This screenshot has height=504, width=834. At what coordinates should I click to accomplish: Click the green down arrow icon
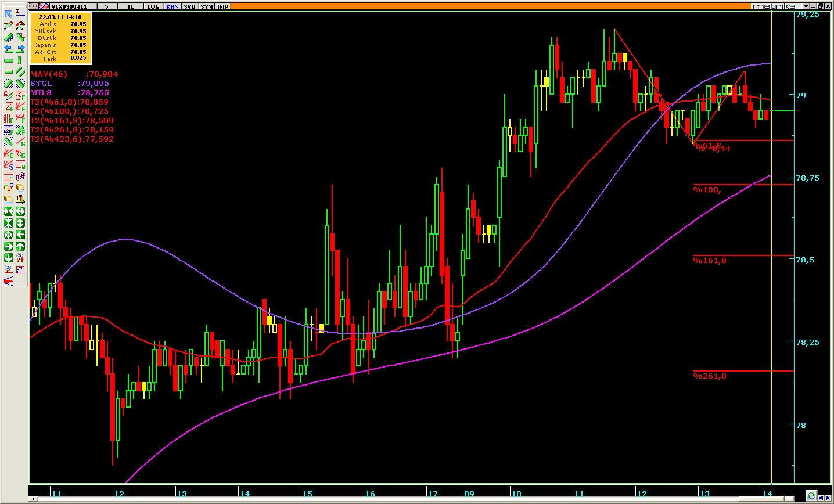[x=8, y=258]
